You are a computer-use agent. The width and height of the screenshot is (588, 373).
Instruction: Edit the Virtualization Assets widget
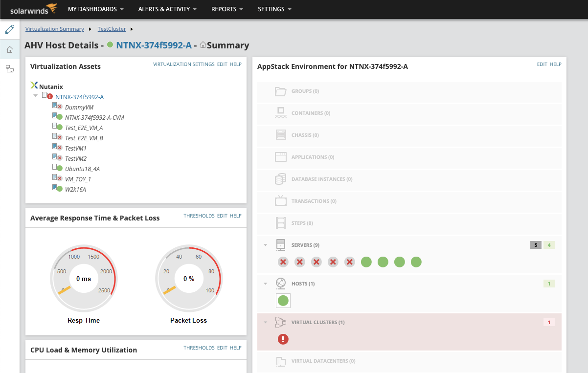(x=222, y=64)
